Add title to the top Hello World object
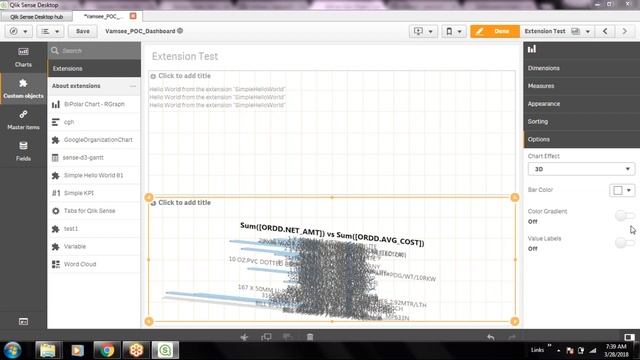The width and height of the screenshot is (640, 360). 184,76
